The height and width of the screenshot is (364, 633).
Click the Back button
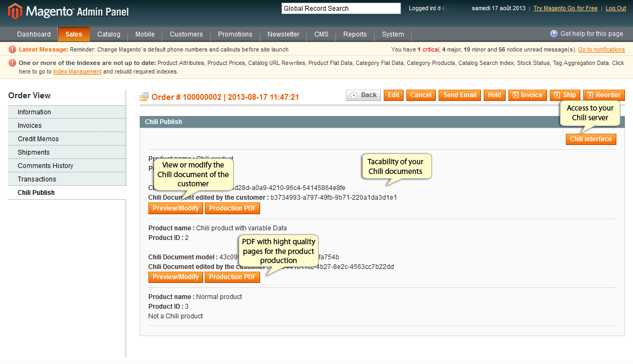(363, 95)
